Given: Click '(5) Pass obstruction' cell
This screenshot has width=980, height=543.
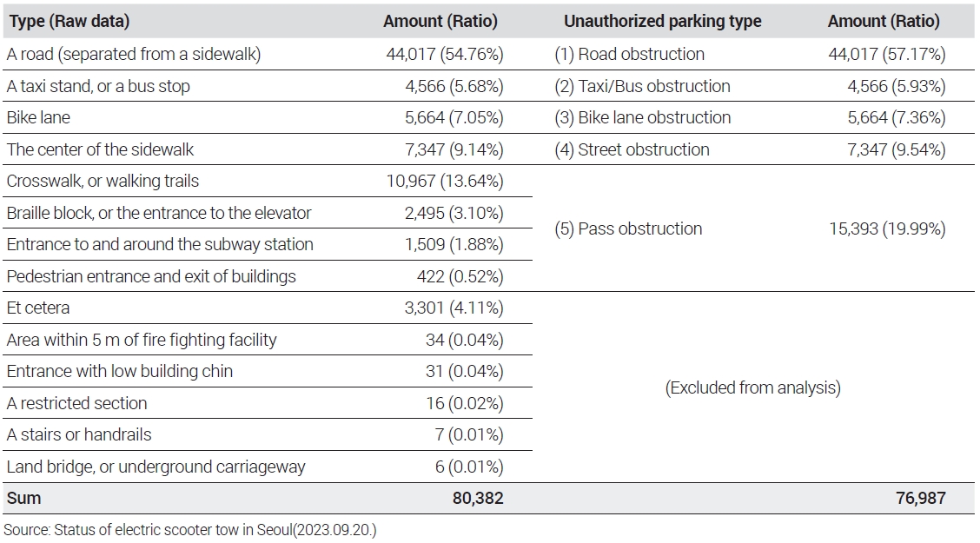Looking at the screenshot, I should pyautogui.click(x=628, y=229).
